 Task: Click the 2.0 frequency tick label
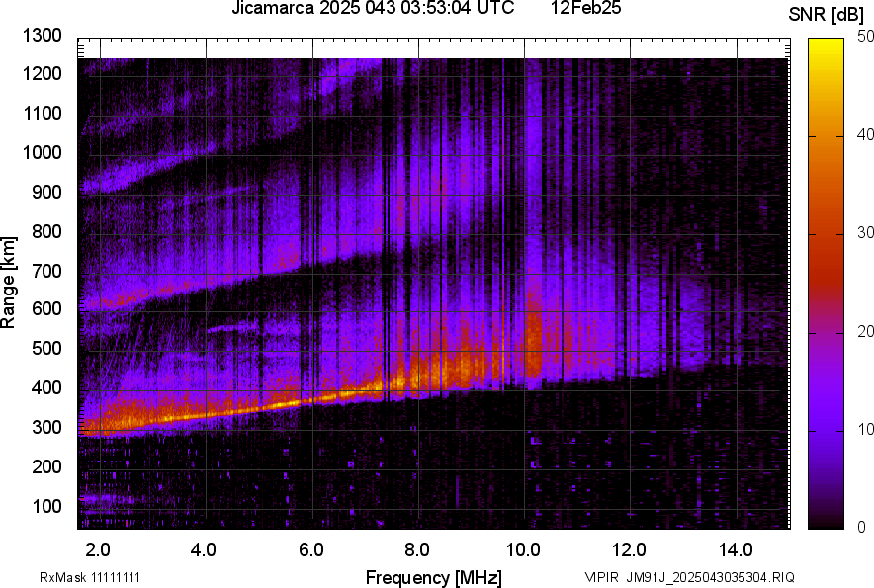point(97,549)
